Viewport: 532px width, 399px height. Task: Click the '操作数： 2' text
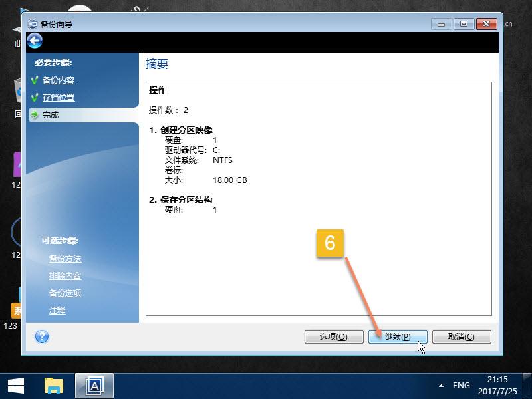point(169,110)
